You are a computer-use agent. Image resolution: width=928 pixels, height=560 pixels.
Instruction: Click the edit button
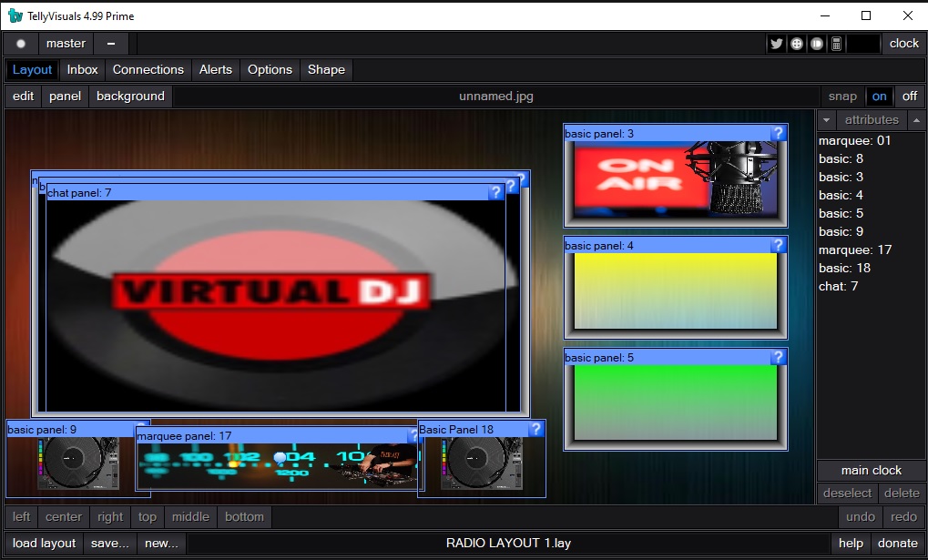pos(23,96)
